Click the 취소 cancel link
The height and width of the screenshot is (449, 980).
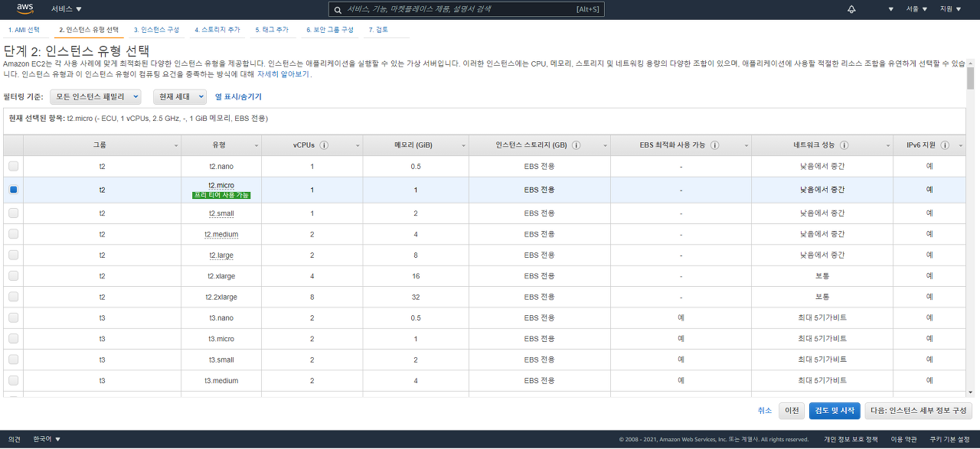[765, 411]
